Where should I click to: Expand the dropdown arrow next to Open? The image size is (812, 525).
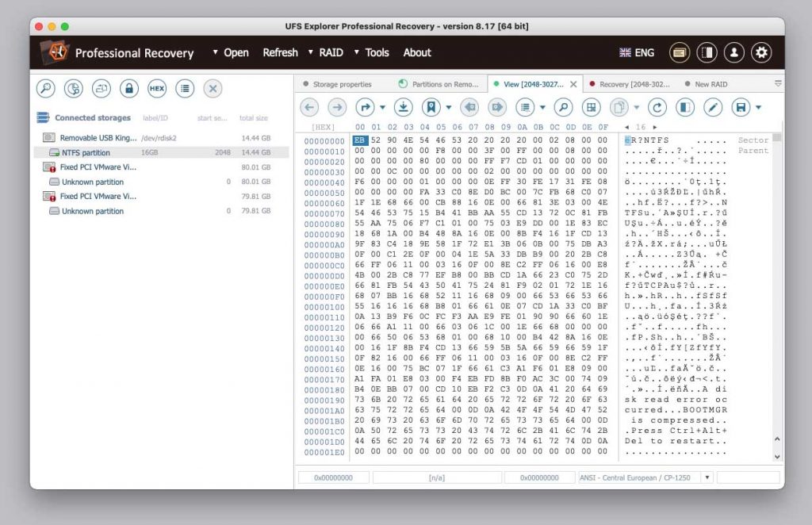pos(215,52)
